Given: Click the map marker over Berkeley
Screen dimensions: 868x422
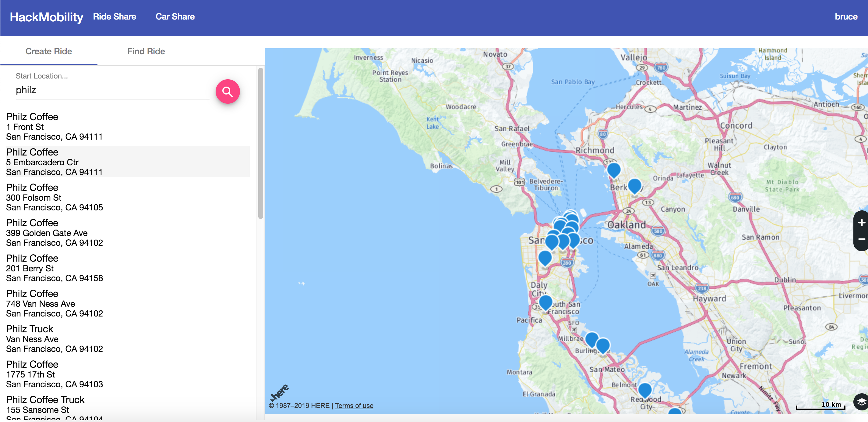Looking at the screenshot, I should point(634,185).
